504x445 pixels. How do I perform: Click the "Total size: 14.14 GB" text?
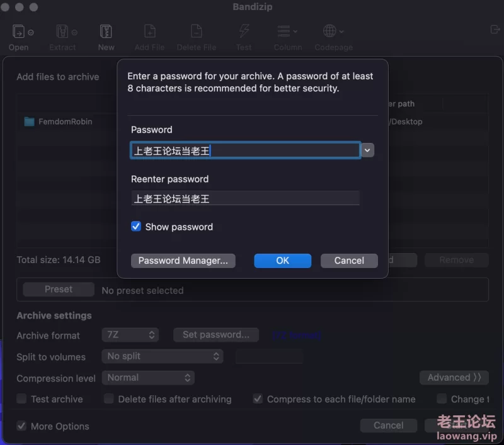click(59, 260)
